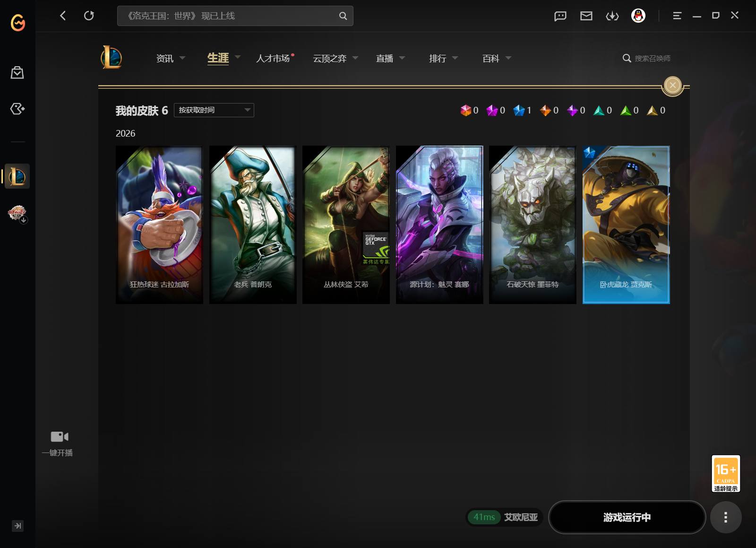Collapse the sidebar with the arrow icon
Viewport: 756px width, 548px height.
pos(17,526)
